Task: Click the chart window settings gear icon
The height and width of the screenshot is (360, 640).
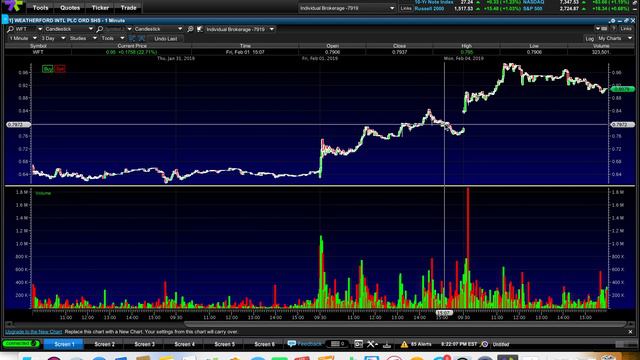Action: tap(613, 20)
